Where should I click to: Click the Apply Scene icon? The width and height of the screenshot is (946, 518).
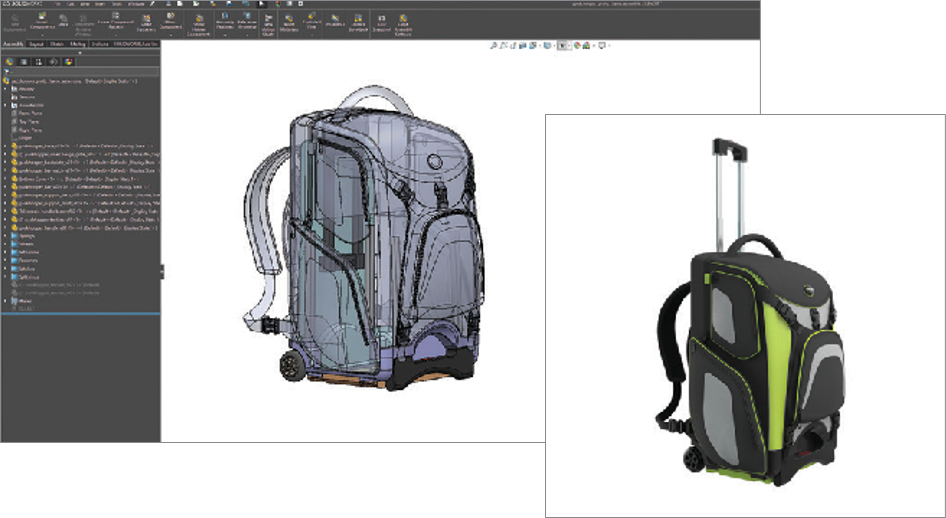point(586,45)
